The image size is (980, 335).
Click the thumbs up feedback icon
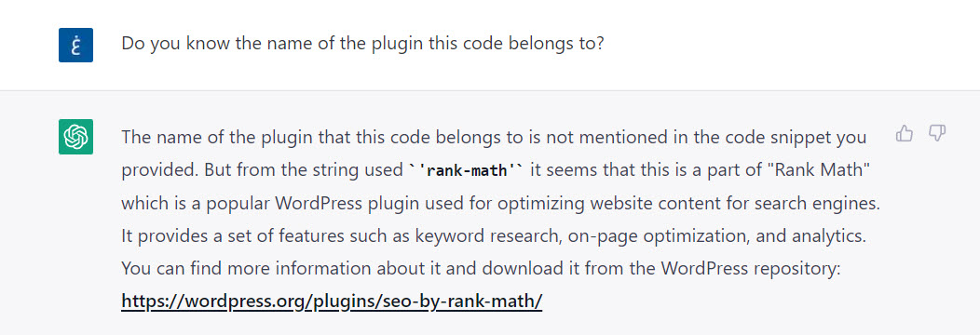point(905,133)
